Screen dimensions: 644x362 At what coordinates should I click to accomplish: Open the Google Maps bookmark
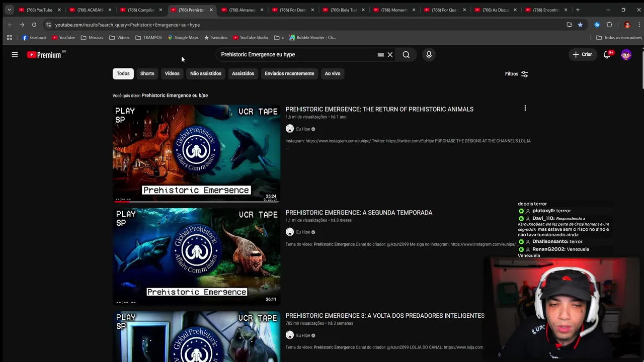tap(183, 38)
